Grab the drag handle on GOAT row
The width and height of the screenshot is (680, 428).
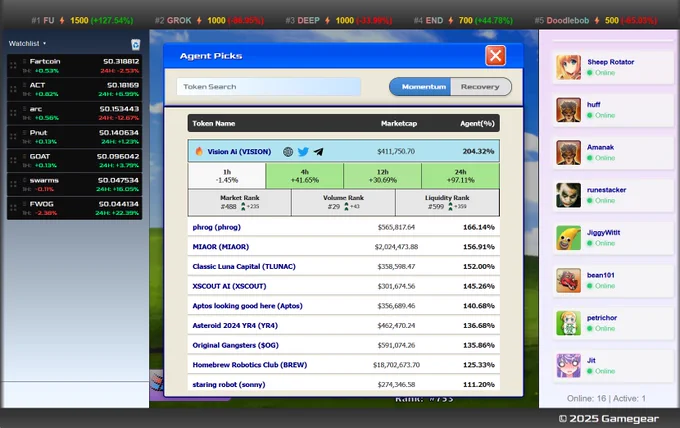13,160
